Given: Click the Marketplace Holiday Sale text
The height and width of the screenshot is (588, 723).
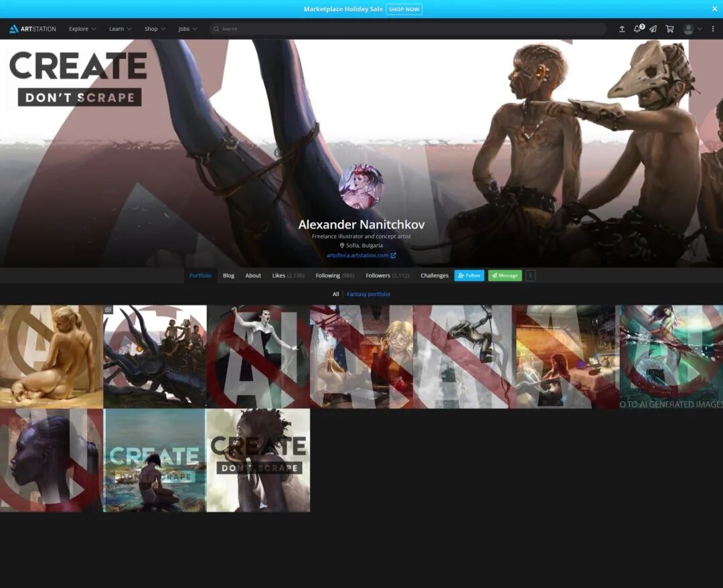Looking at the screenshot, I should pos(343,9).
